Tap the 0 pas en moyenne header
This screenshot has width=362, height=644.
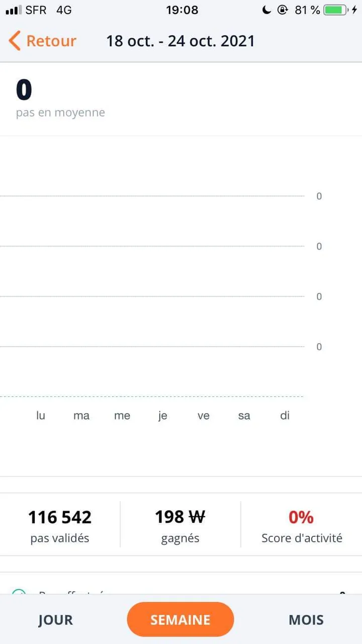coord(60,99)
